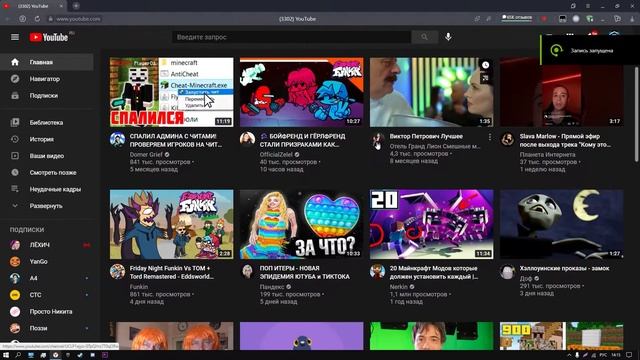The width and height of the screenshot is (640, 360).
Task: Click the СТС channel avatar icon
Action: tap(15, 295)
